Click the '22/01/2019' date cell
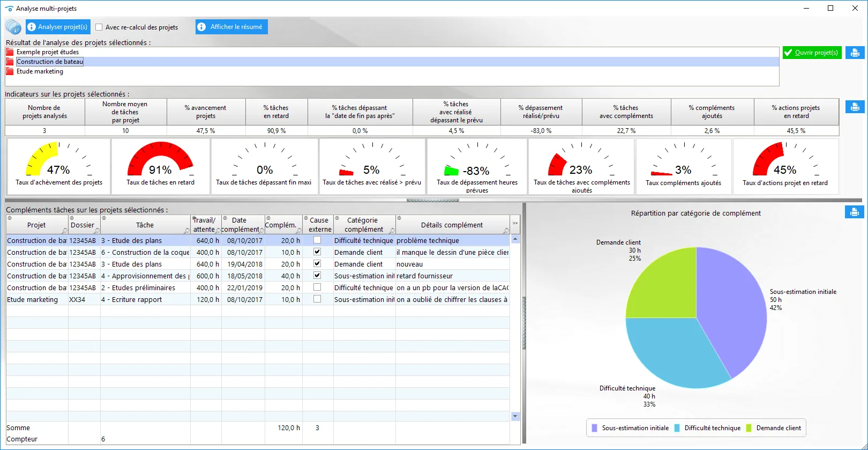 click(244, 287)
